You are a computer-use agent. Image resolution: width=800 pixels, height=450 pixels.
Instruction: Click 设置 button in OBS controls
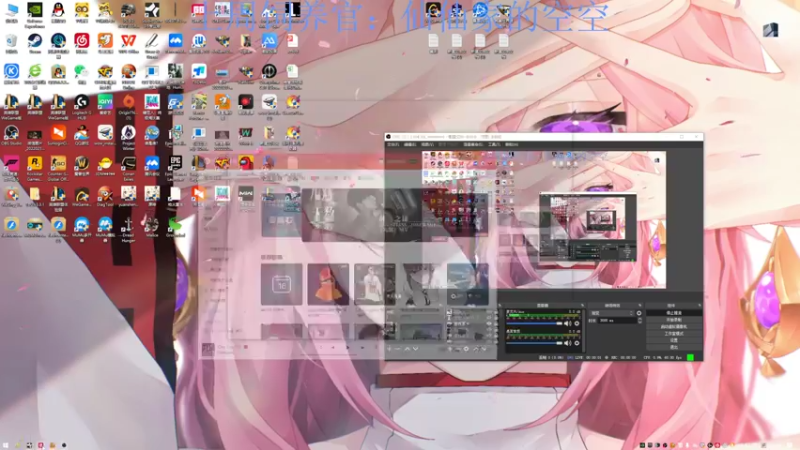coord(673,340)
